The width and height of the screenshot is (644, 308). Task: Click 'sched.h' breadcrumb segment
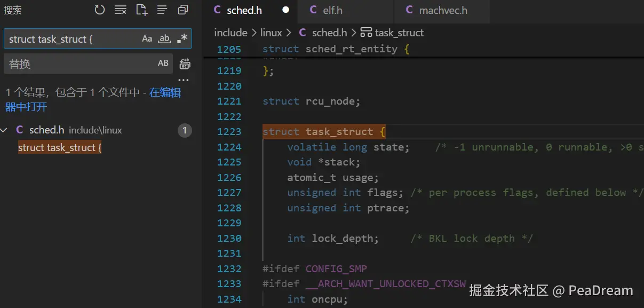tap(329, 33)
